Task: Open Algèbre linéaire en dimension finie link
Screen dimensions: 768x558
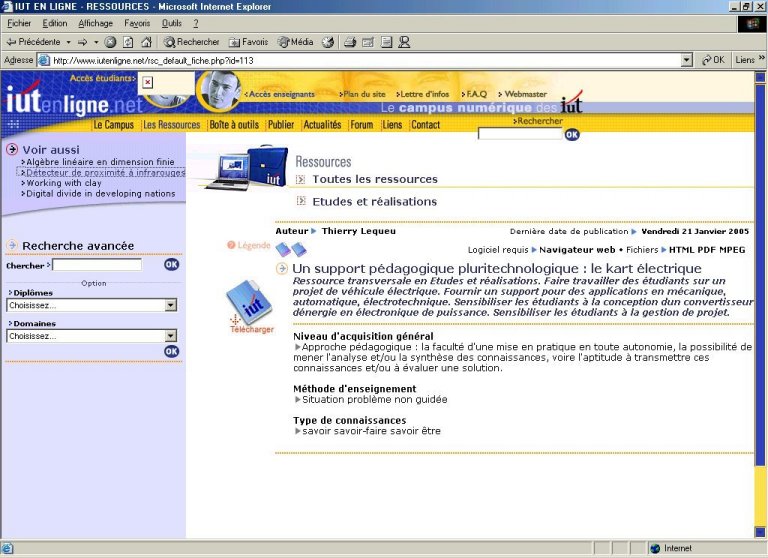Action: click(x=100, y=162)
